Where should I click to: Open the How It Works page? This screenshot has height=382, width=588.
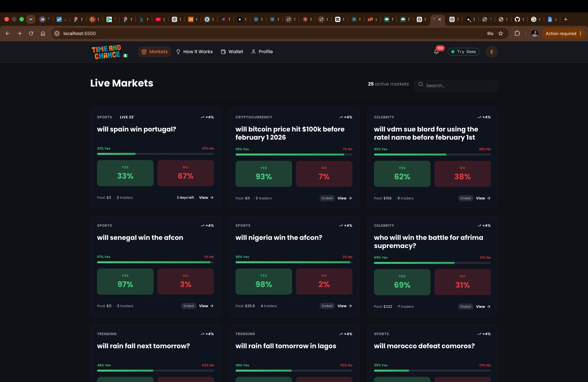point(194,52)
